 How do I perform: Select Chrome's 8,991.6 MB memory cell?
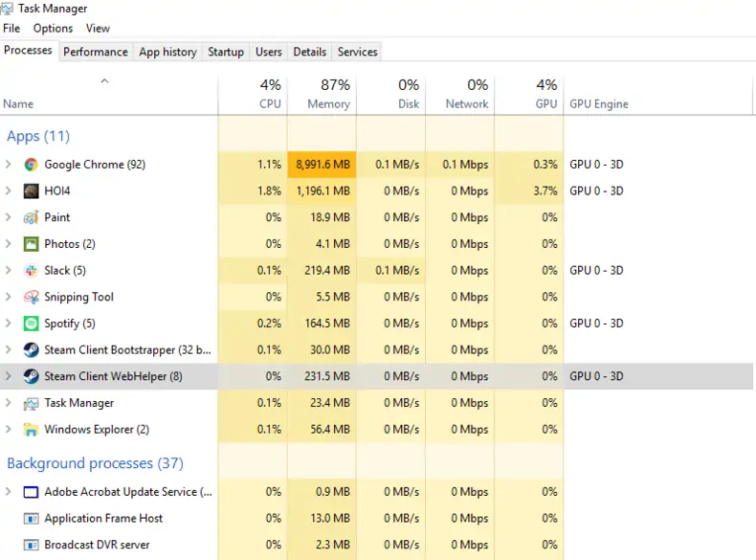322,165
